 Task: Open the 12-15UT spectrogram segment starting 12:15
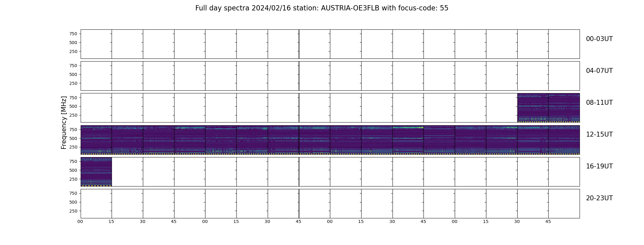coord(127,140)
